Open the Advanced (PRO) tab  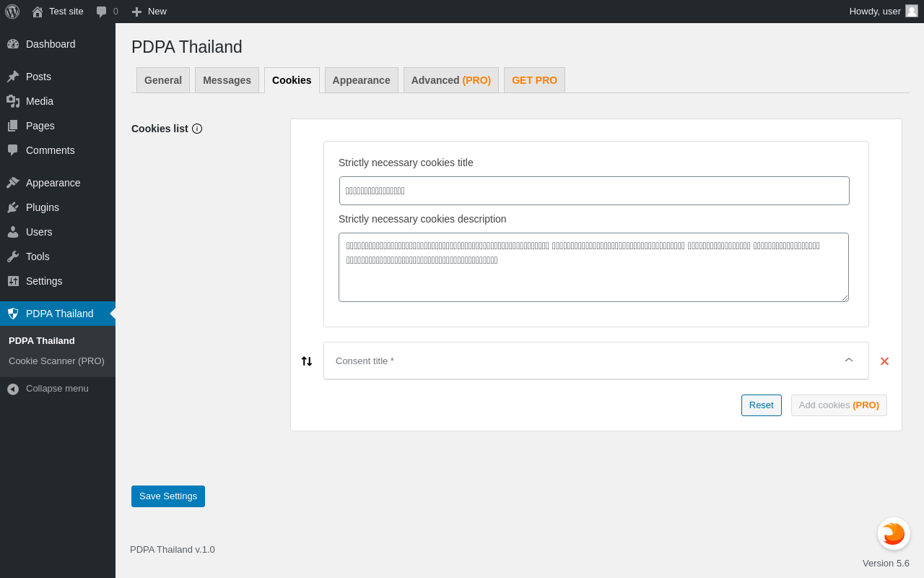[451, 80]
